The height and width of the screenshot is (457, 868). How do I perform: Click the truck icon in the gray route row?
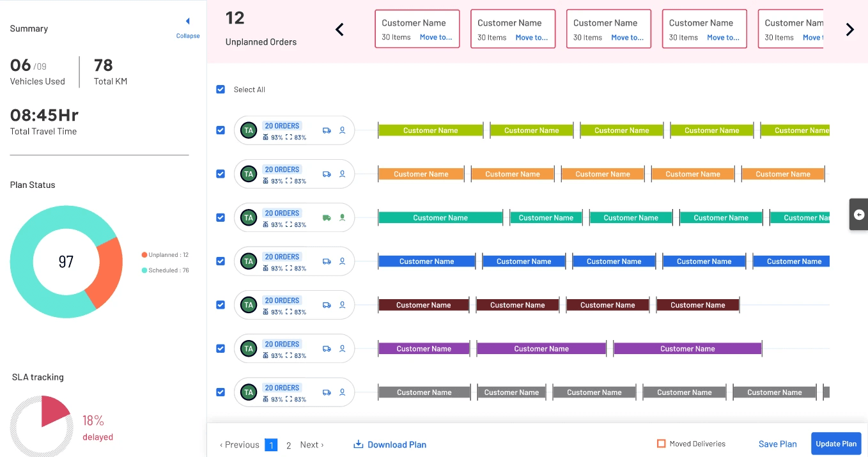327,392
